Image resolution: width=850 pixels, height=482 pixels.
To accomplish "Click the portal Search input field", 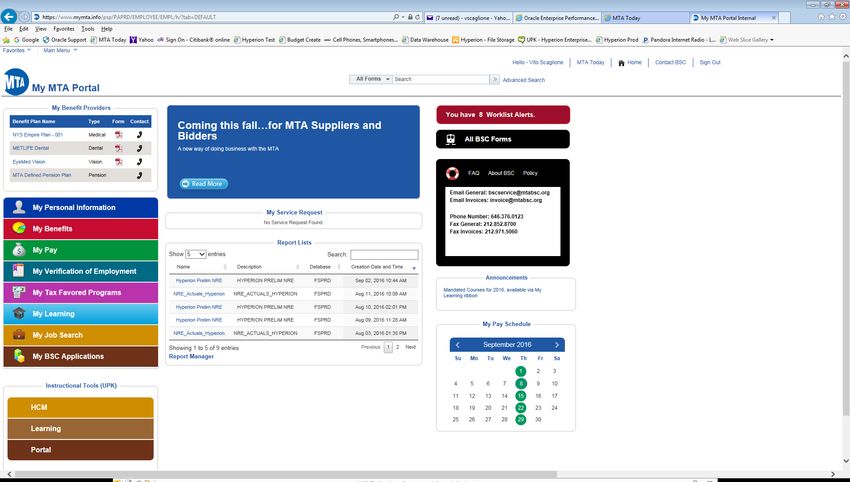I will click(x=441, y=79).
